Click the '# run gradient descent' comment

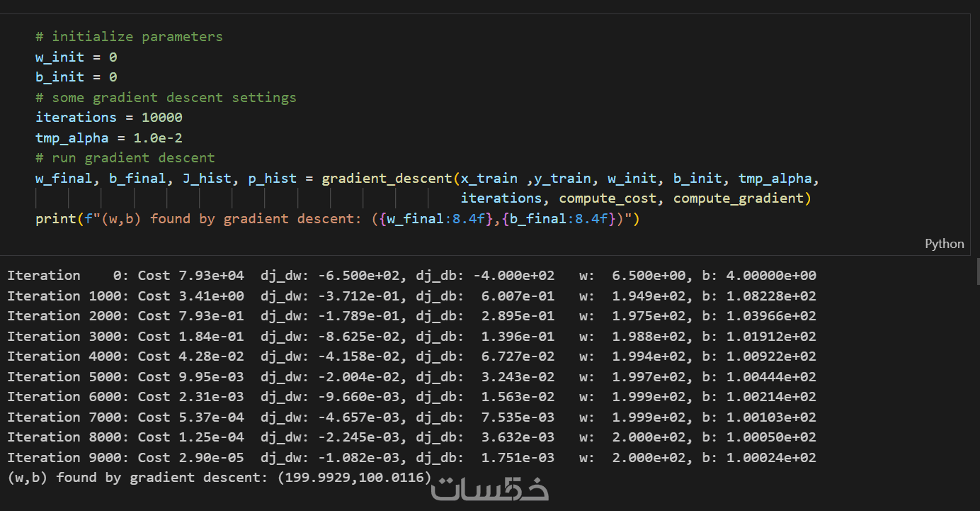(125, 157)
